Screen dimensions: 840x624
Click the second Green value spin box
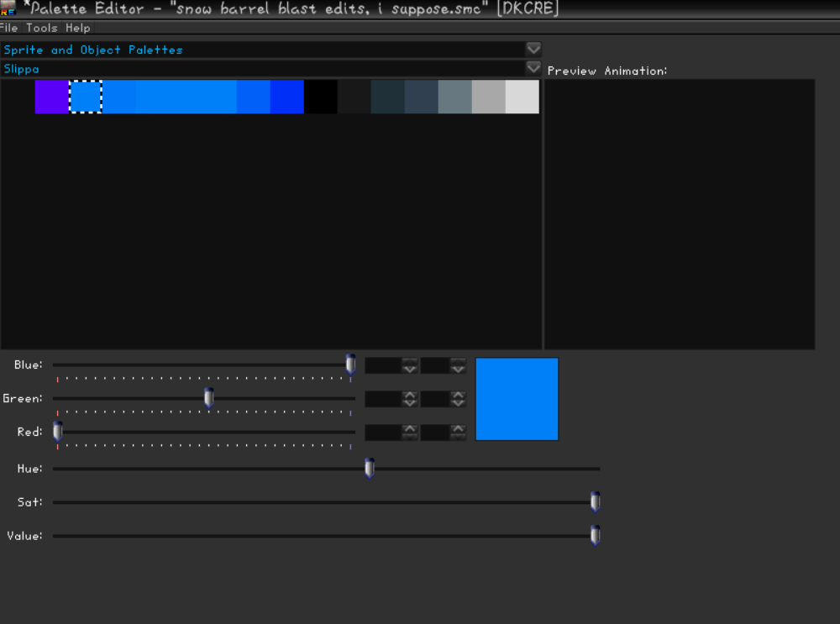[x=435, y=399]
